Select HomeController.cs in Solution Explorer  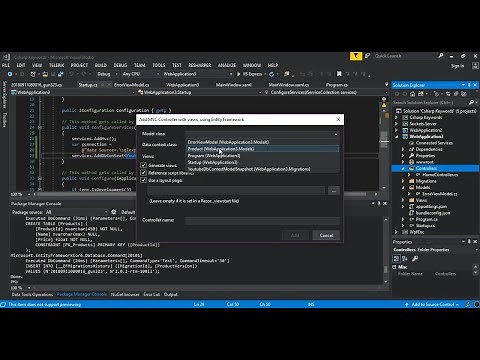(x=440, y=175)
